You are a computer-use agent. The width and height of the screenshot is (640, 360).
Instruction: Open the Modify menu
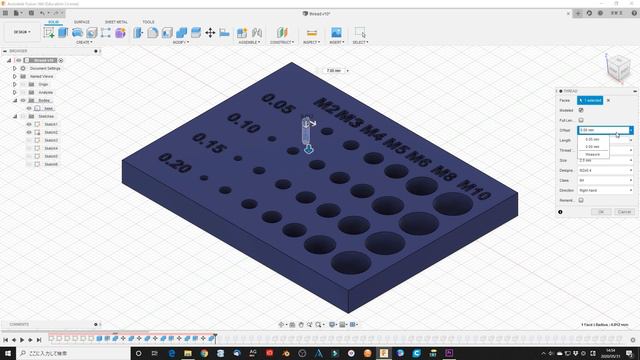[x=180, y=42]
